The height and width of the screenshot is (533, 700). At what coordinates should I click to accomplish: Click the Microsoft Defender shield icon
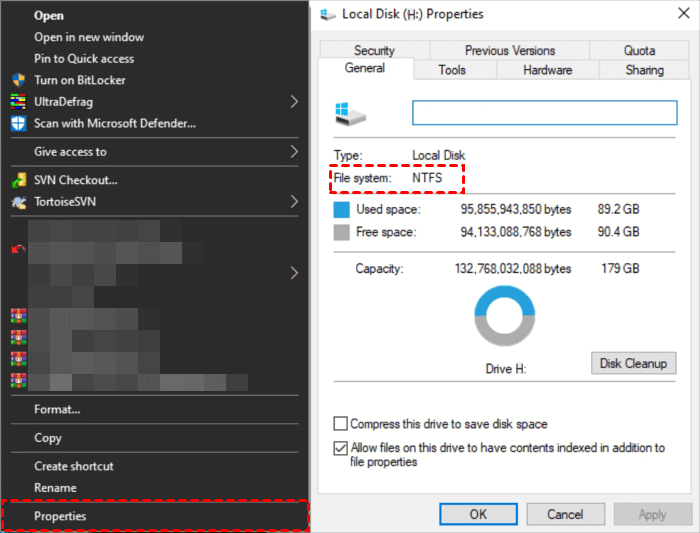tap(18, 123)
